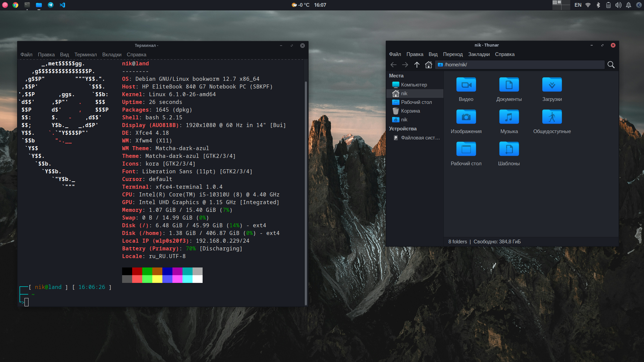The image size is (644, 362).
Task: Open the Музыка folder
Action: click(x=509, y=117)
